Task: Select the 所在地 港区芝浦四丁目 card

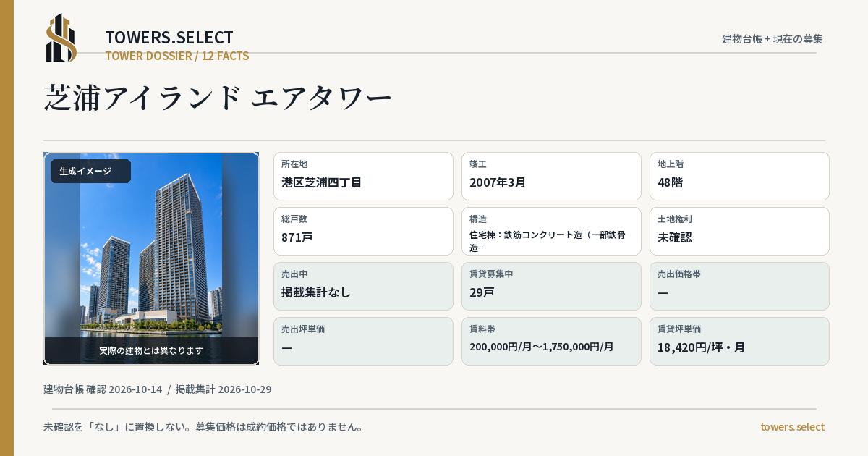Action: pos(363,176)
